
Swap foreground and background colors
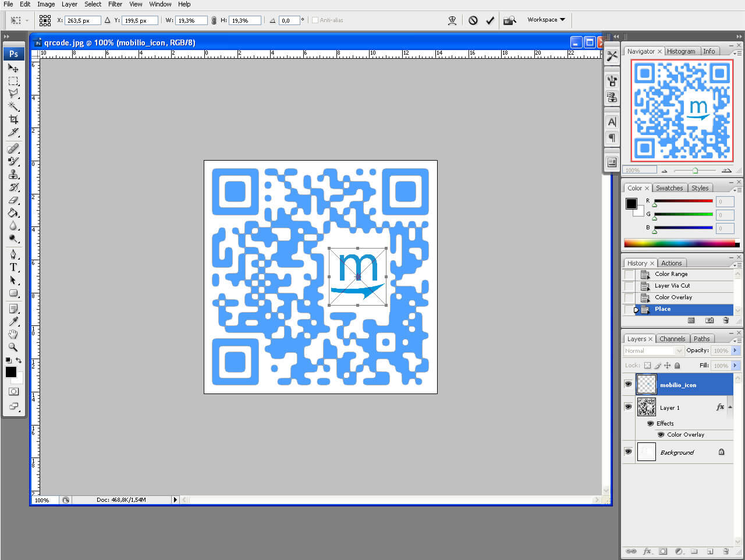19,361
